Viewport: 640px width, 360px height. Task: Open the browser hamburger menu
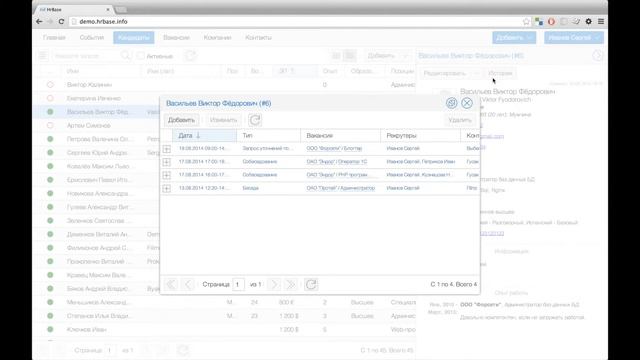[x=601, y=22]
